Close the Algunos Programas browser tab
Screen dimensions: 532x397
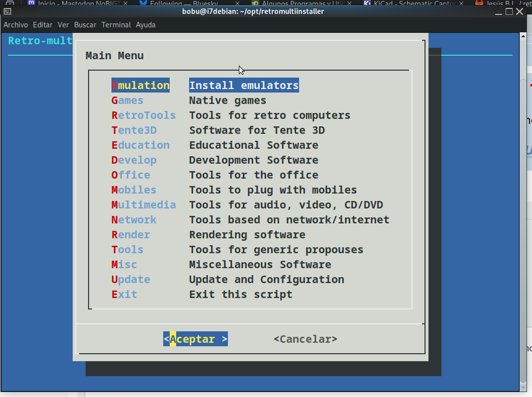349,3
